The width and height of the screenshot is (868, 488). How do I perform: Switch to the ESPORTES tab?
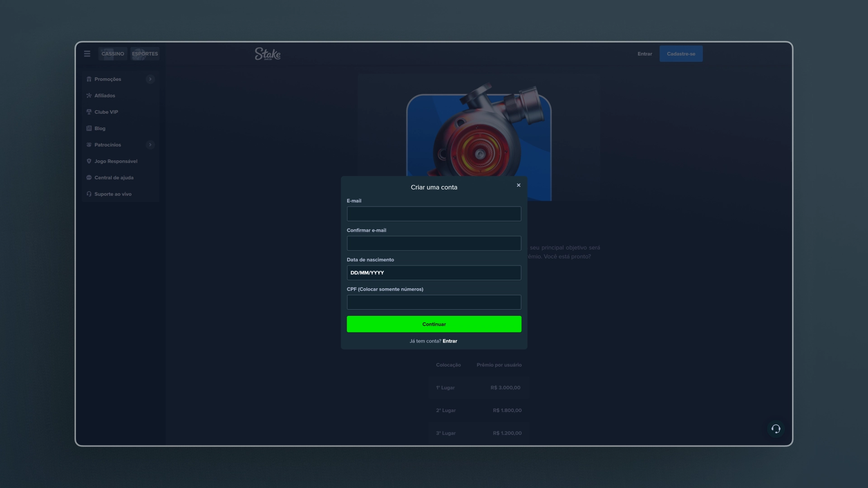coord(145,54)
